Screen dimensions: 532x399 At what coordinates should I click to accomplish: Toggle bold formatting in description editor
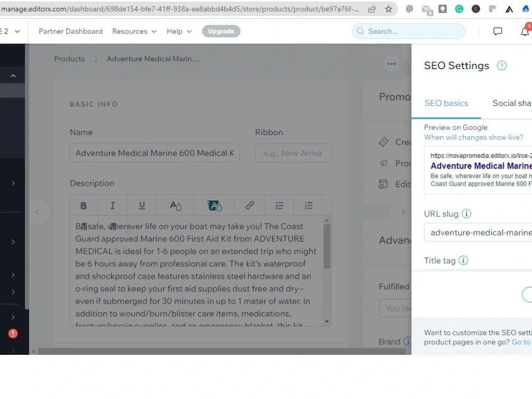pyautogui.click(x=84, y=205)
